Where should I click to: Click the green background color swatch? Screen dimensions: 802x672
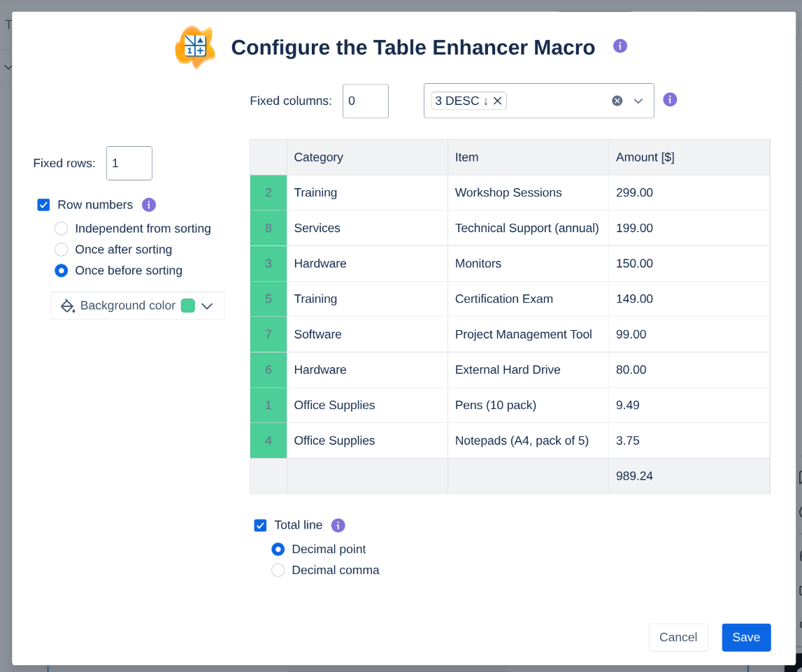tap(187, 306)
